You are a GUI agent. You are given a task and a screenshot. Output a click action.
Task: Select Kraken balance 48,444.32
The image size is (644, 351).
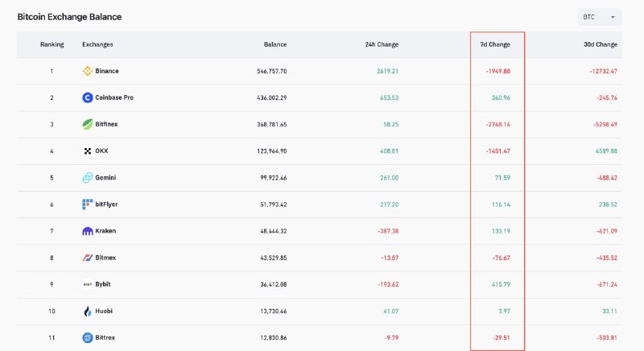coord(274,231)
